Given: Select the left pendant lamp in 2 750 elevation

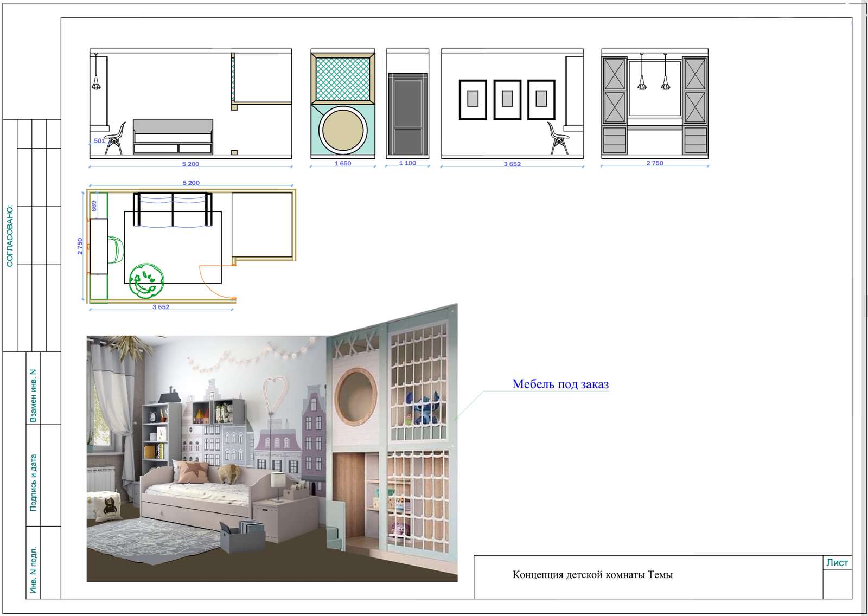Looking at the screenshot, I should [x=642, y=80].
